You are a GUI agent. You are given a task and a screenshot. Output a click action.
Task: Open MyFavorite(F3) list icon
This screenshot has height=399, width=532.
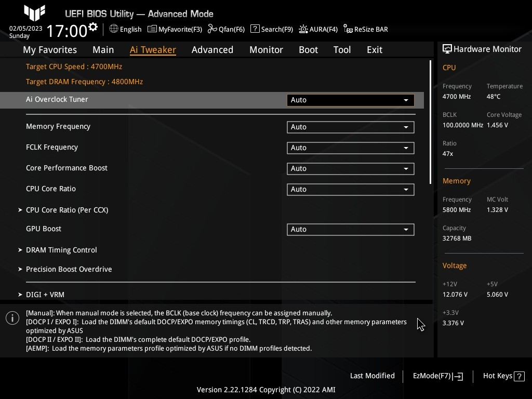(x=152, y=29)
